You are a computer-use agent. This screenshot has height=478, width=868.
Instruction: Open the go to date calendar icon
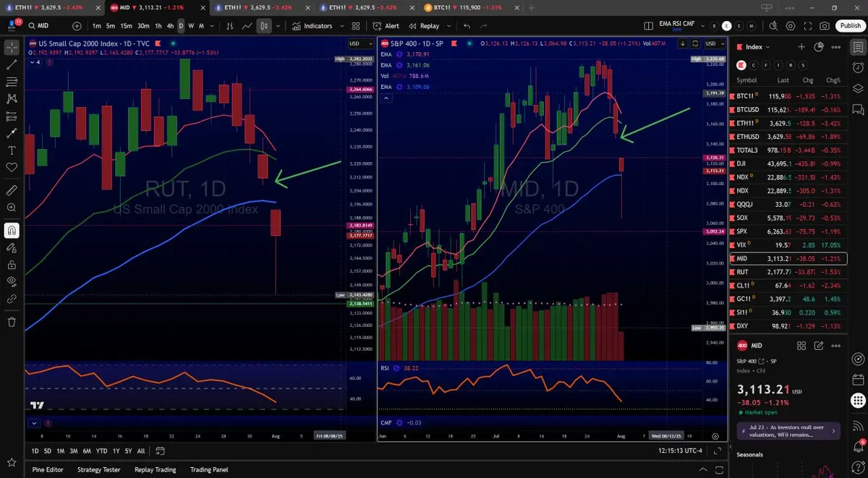click(x=159, y=451)
